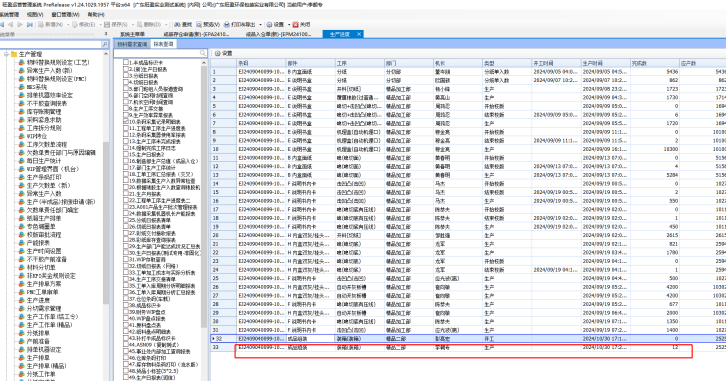Screen dimensions: 727x381
Task: Click the pin button on navigation panel header
Action: click(106, 34)
